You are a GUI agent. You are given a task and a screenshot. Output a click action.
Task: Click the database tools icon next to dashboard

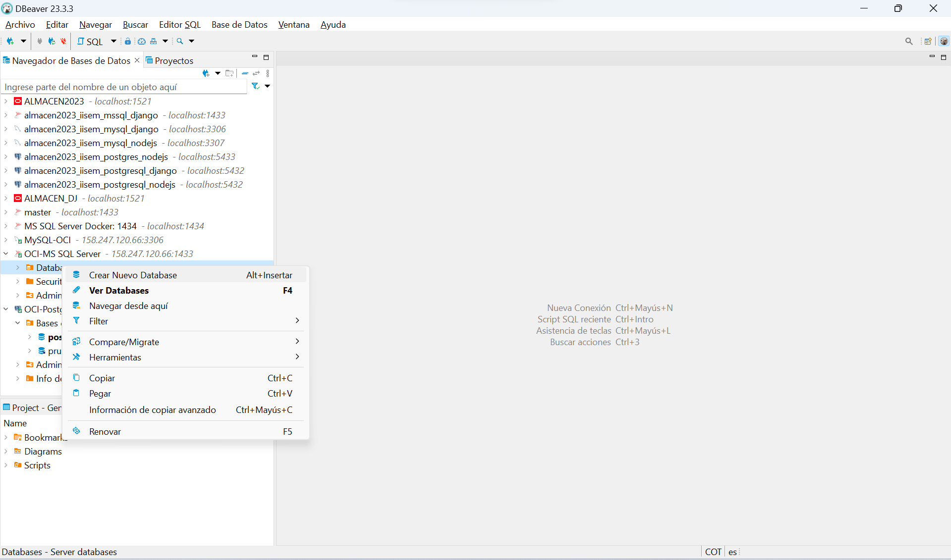(x=154, y=41)
